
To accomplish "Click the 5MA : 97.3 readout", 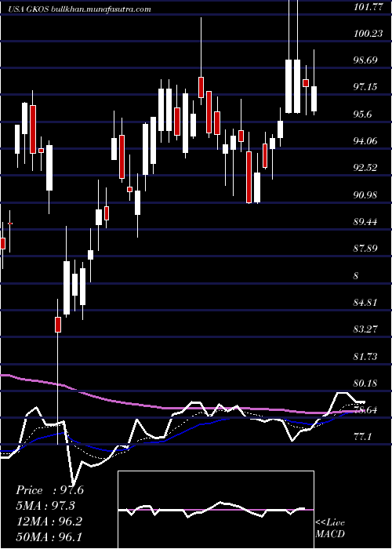I will pyautogui.click(x=45, y=506).
